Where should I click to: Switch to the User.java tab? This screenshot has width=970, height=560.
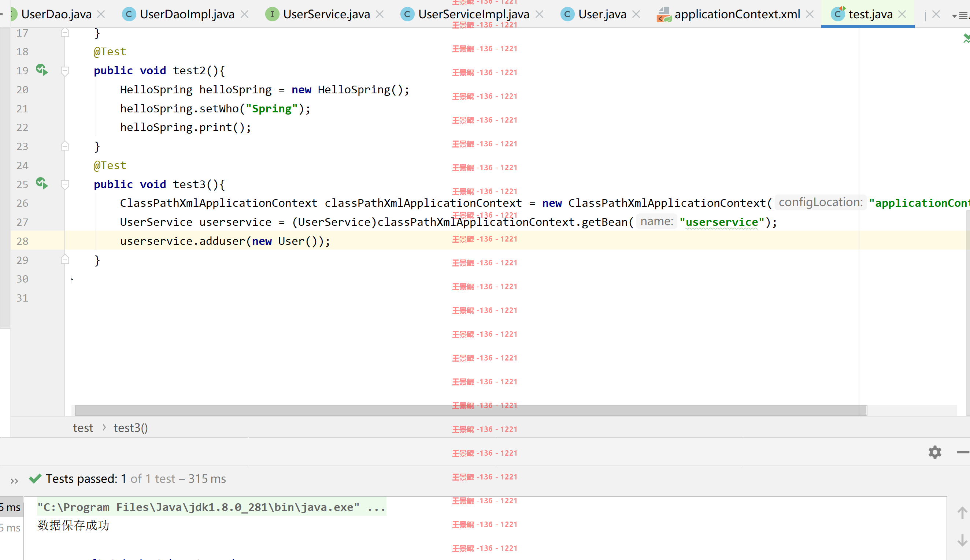click(x=602, y=14)
